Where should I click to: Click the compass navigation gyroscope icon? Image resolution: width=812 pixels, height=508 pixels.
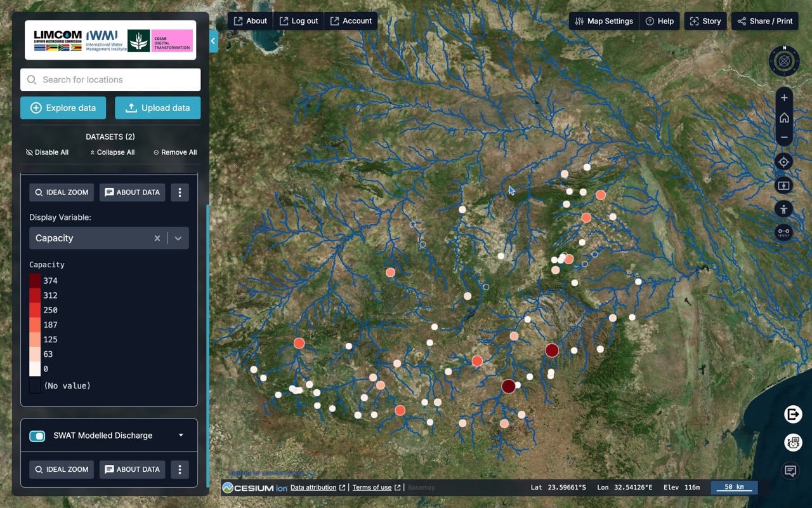[x=784, y=62]
